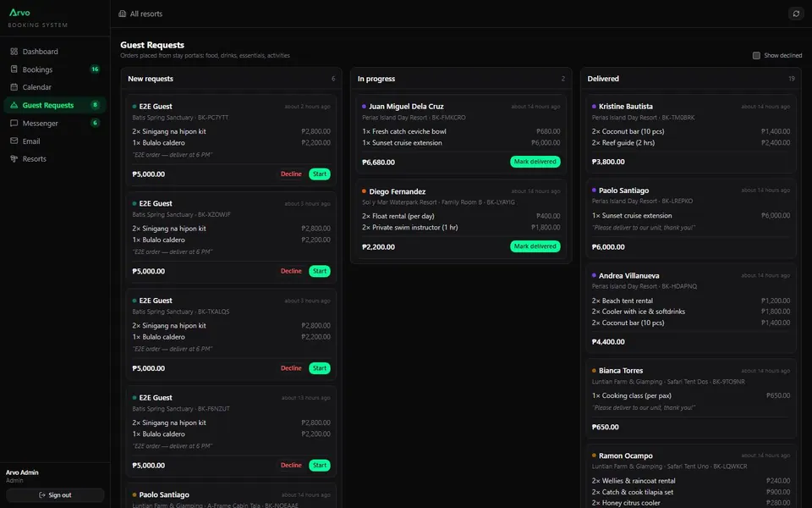This screenshot has width=812, height=508.
Task: Click Ramon Ocampo card name
Action: [626, 456]
